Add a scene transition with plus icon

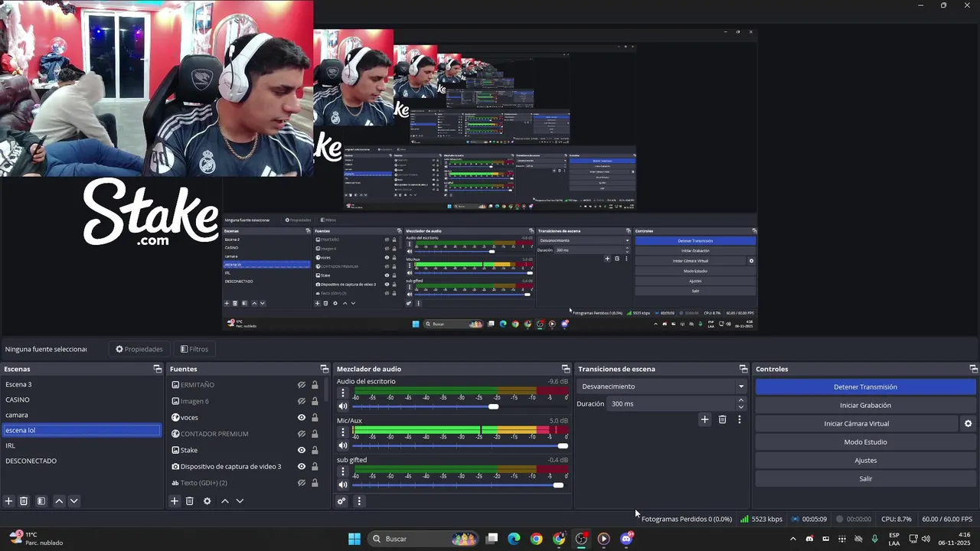coord(705,419)
